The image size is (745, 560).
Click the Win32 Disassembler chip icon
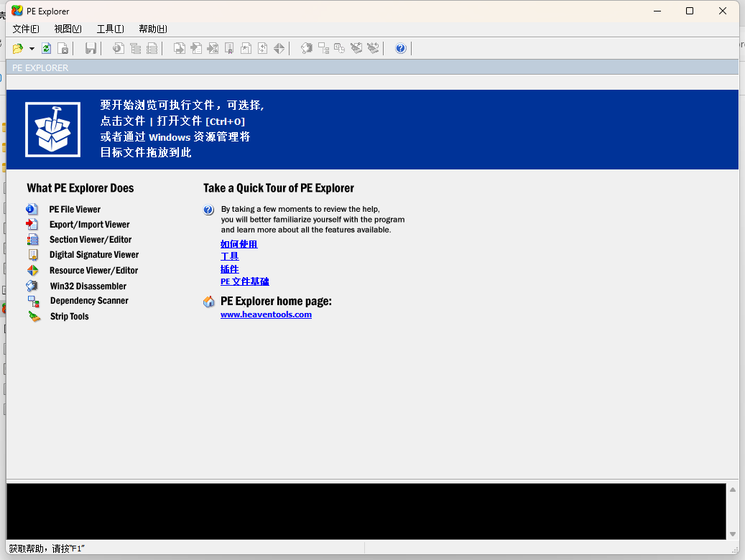(x=32, y=286)
